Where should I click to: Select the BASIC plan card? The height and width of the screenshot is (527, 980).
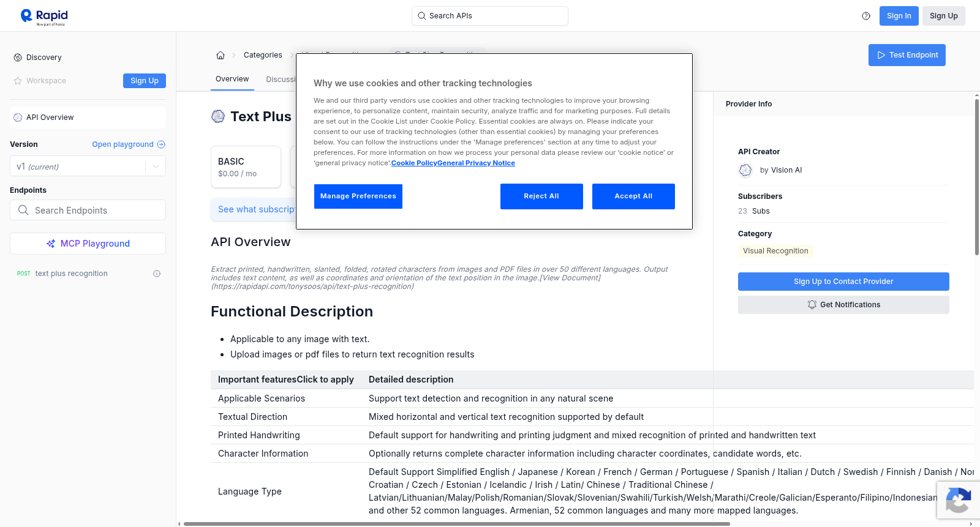pos(246,166)
